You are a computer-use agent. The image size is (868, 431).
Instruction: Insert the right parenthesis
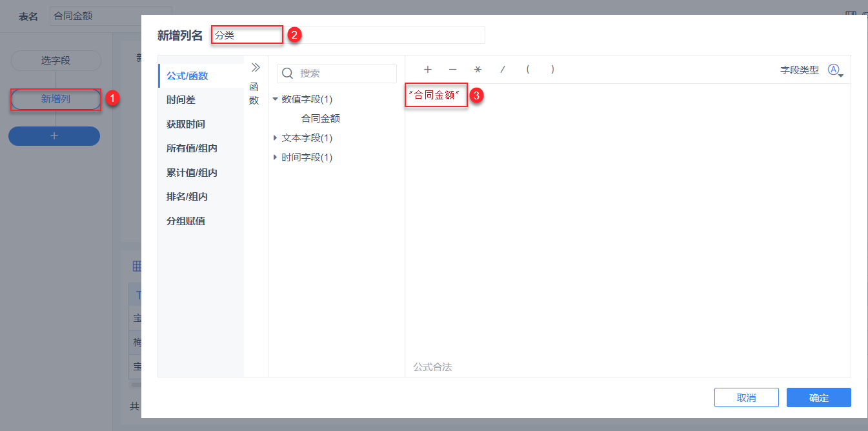click(552, 70)
